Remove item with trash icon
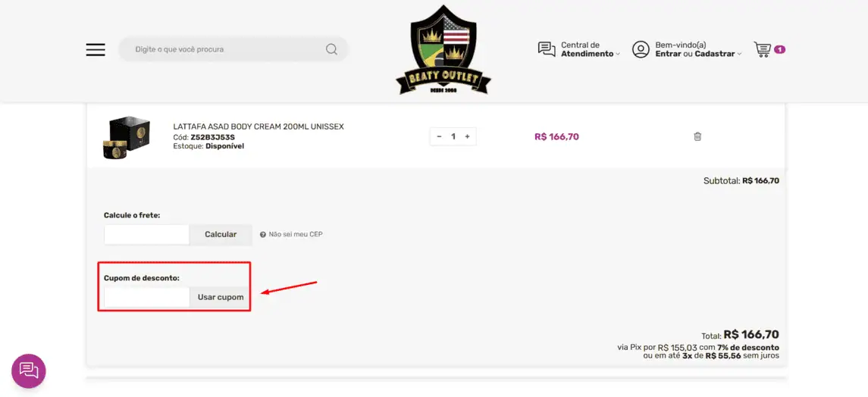The width and height of the screenshot is (868, 397). point(697,136)
